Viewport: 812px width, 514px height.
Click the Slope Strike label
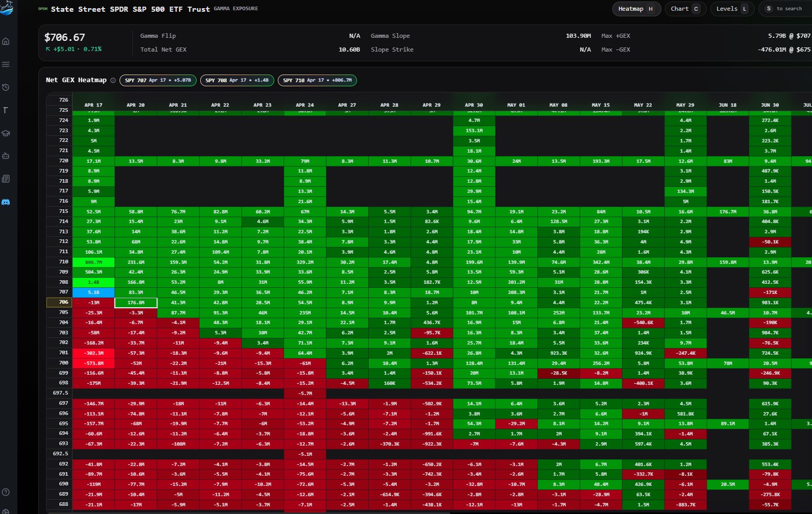[392, 50]
